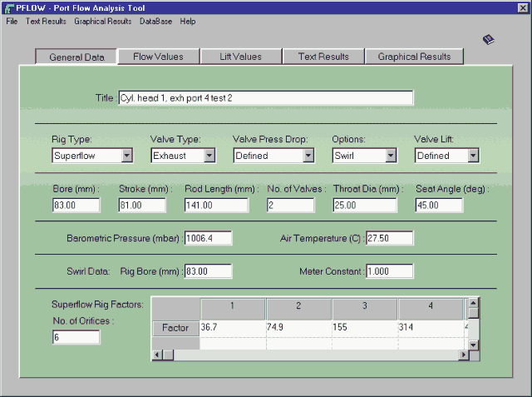The width and height of the screenshot is (532, 397).
Task: Switch to the Text Results tab
Action: point(323,57)
